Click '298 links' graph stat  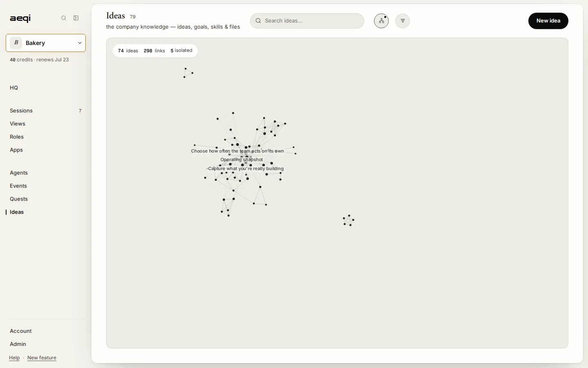click(154, 51)
